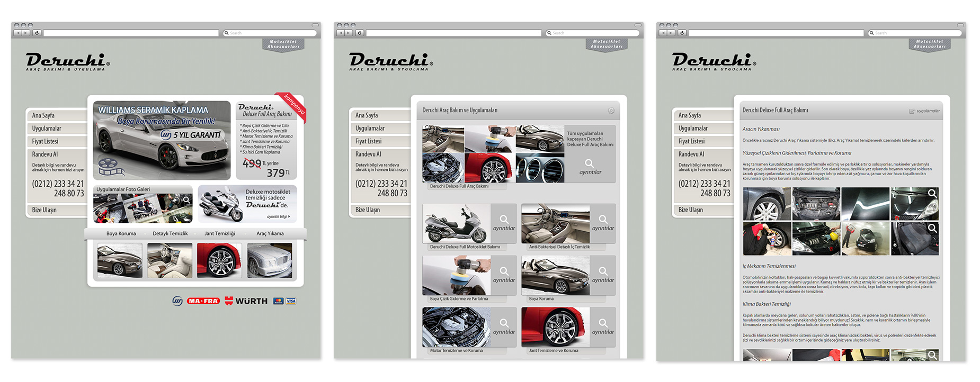This screenshot has width=980, height=382.
Task: Click the Klima Bakteri Temizliği heading
Action: coord(766,304)
